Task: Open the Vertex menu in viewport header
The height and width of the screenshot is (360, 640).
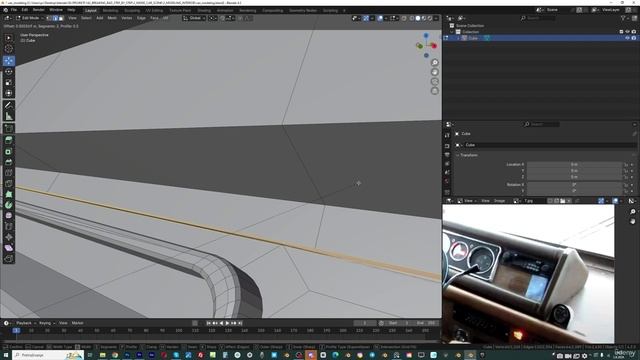Action: click(x=127, y=18)
